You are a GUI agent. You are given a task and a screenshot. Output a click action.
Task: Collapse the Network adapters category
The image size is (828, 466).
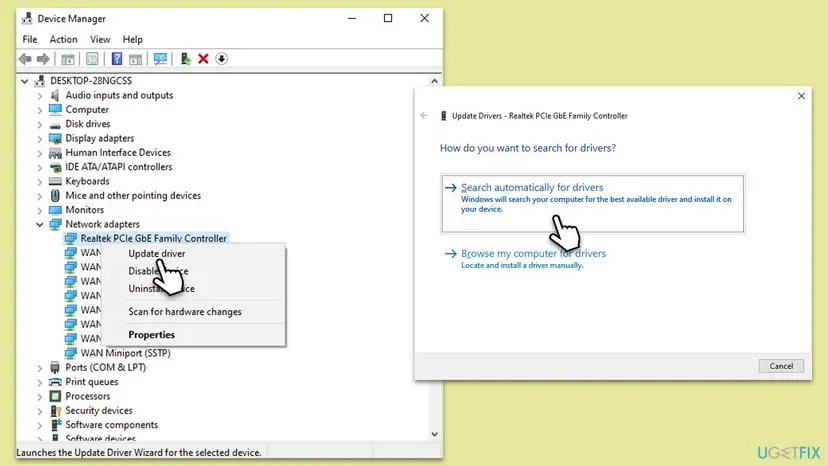click(x=40, y=224)
